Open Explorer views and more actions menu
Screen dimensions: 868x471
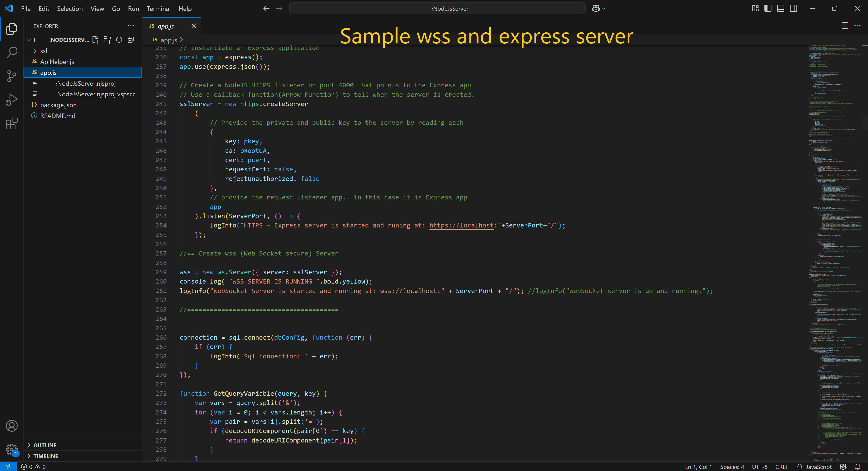pyautogui.click(x=131, y=26)
